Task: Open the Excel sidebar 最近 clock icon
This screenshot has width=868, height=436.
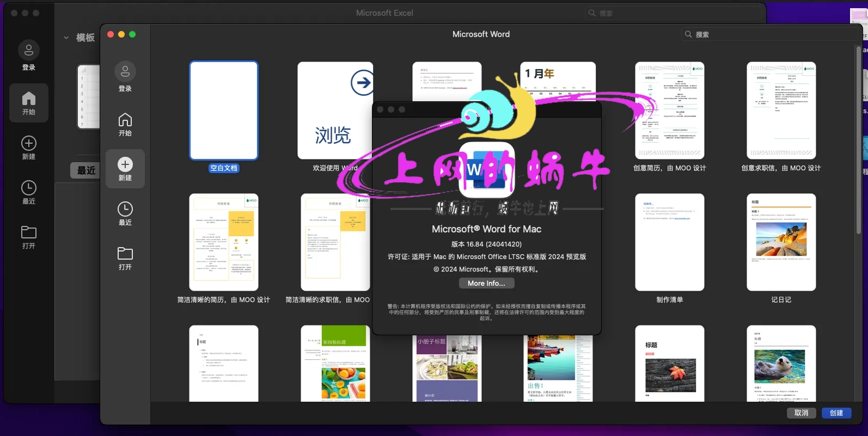Action: coord(29,188)
